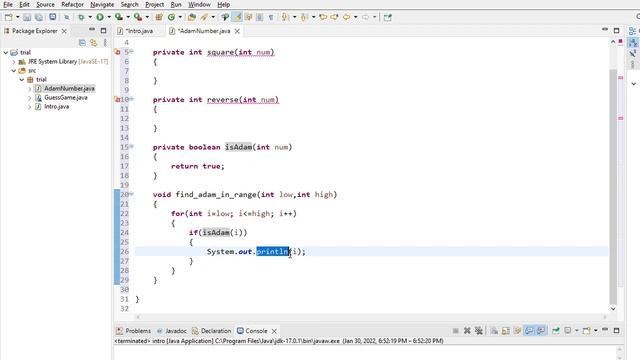
Task: Open the Window menu
Action: [x=199, y=4]
